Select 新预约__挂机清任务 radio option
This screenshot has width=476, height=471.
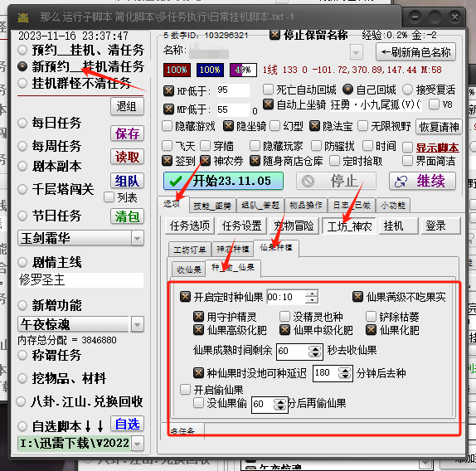coord(22,66)
